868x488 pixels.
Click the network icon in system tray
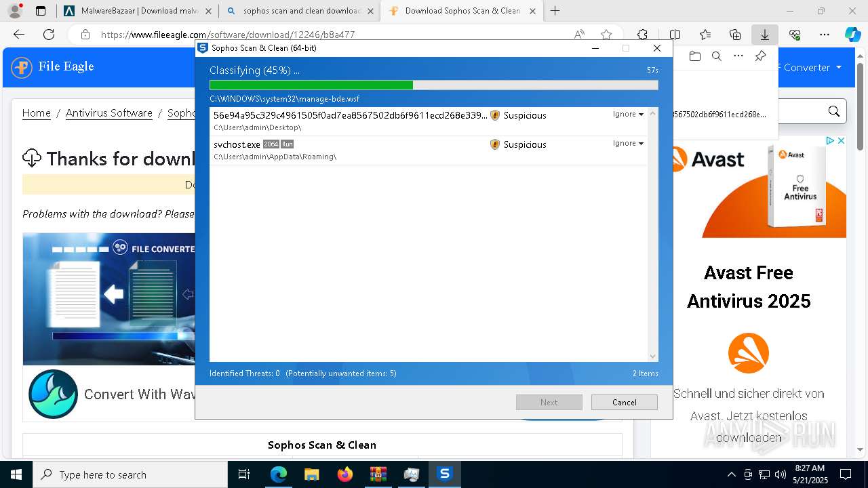coord(764,474)
